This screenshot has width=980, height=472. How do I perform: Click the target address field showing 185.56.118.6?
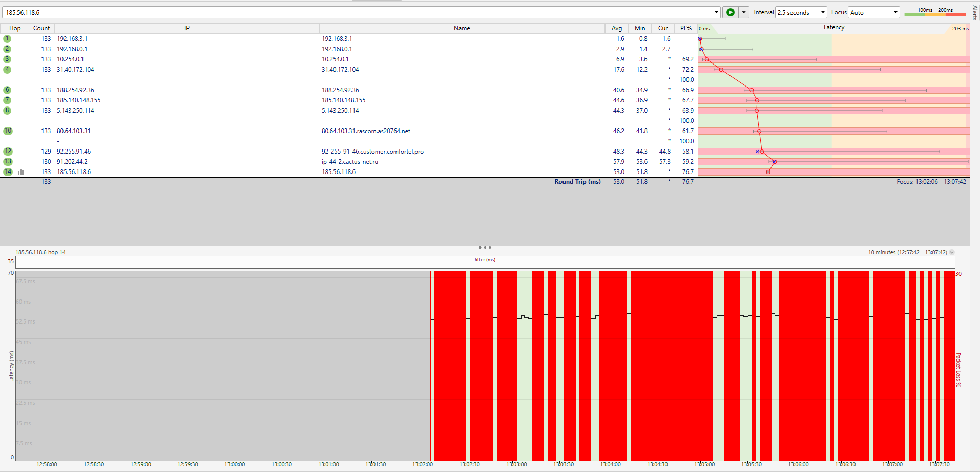tap(359, 12)
